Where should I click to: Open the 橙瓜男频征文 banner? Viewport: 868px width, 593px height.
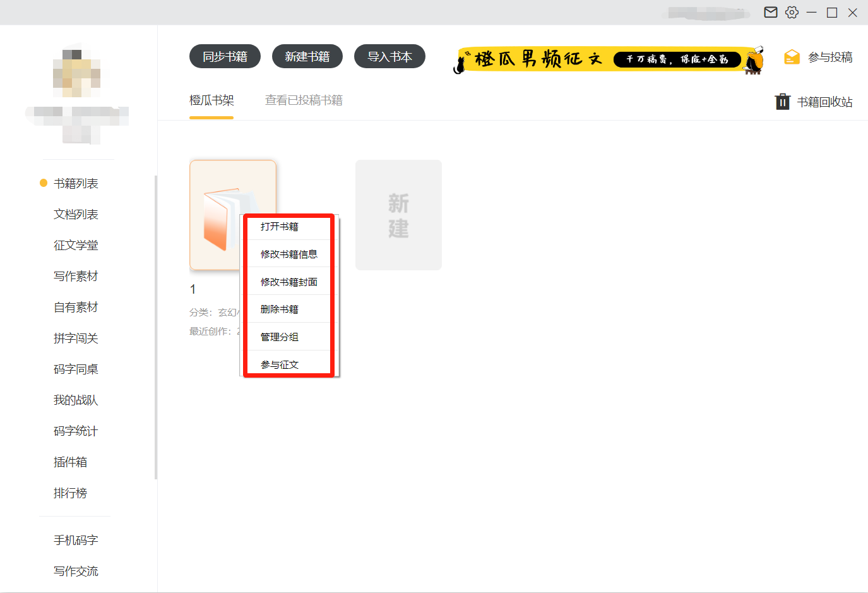tap(609, 59)
